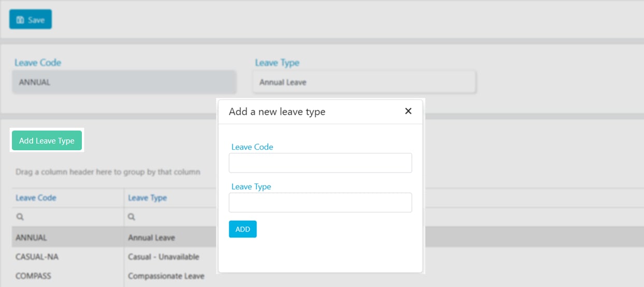The width and height of the screenshot is (644, 287).
Task: Click the Add Leave Type button
Action: 47,140
